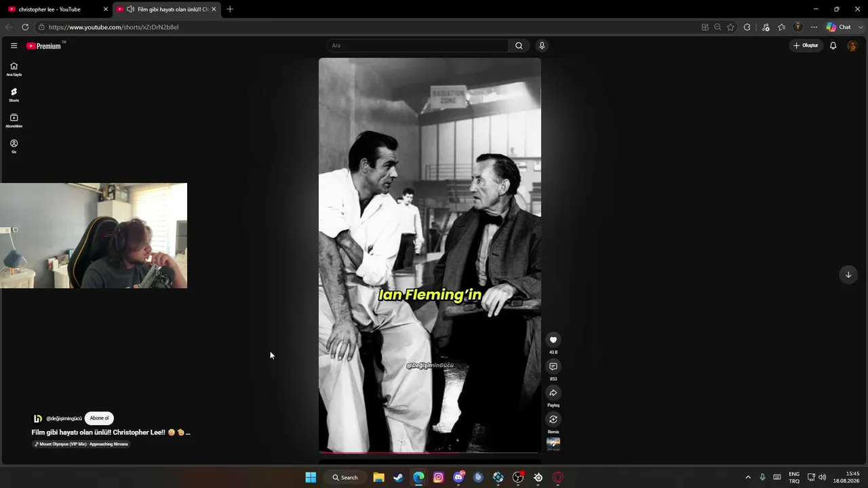The width and height of the screenshot is (868, 488).
Task: Open Ana Sayfa in the sidebar
Action: point(14,69)
